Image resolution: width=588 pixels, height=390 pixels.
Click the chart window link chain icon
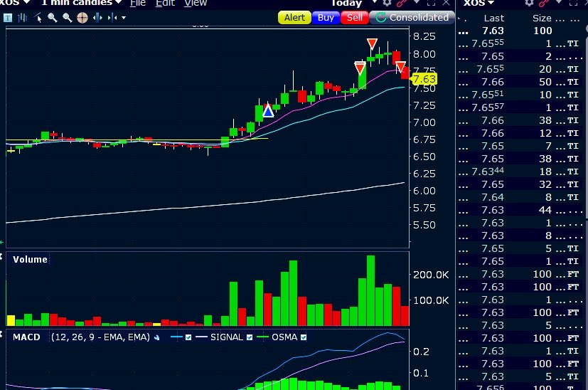(x=402, y=3)
